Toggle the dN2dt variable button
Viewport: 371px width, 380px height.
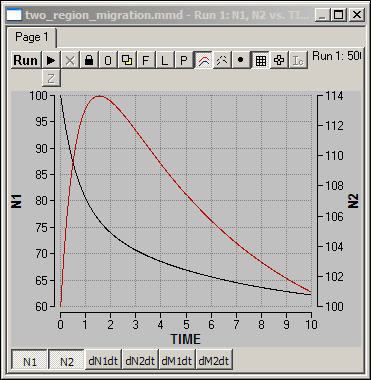[x=140, y=360]
